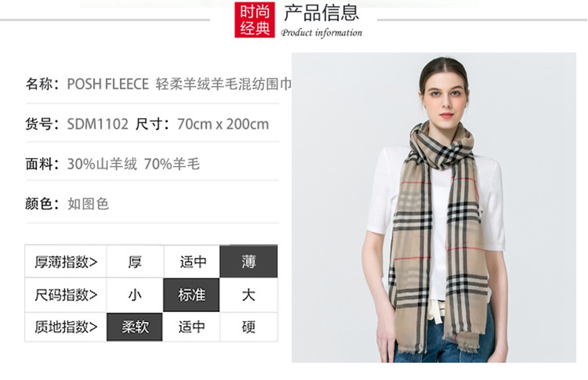Click product name POSH FLEECE text
588x380 pixels.
click(108, 84)
